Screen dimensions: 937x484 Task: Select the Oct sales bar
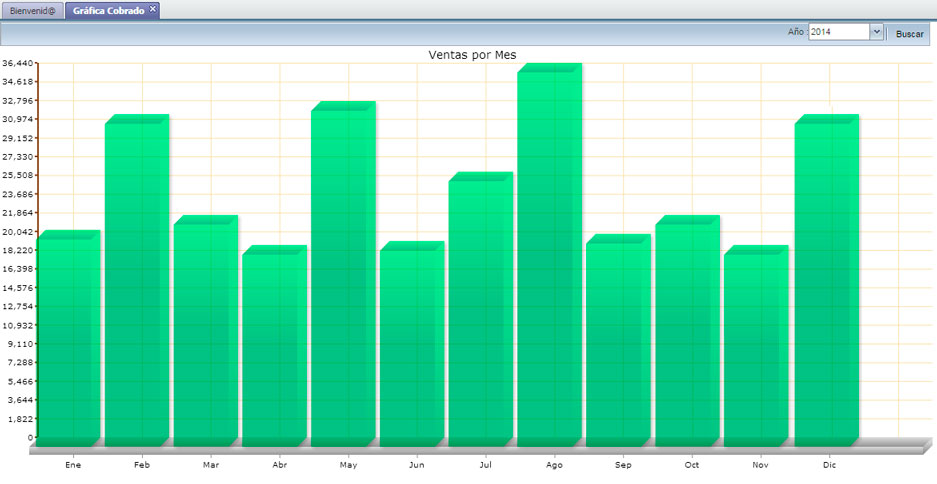[686, 333]
